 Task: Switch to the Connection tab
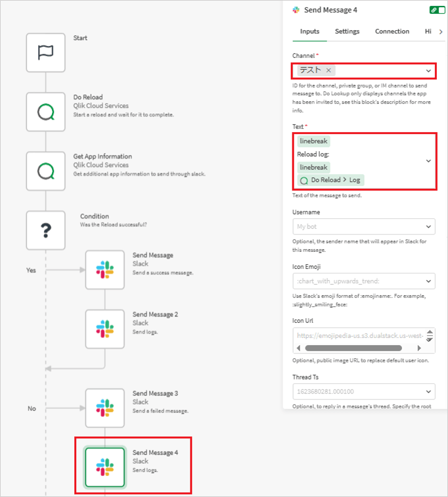click(x=392, y=32)
